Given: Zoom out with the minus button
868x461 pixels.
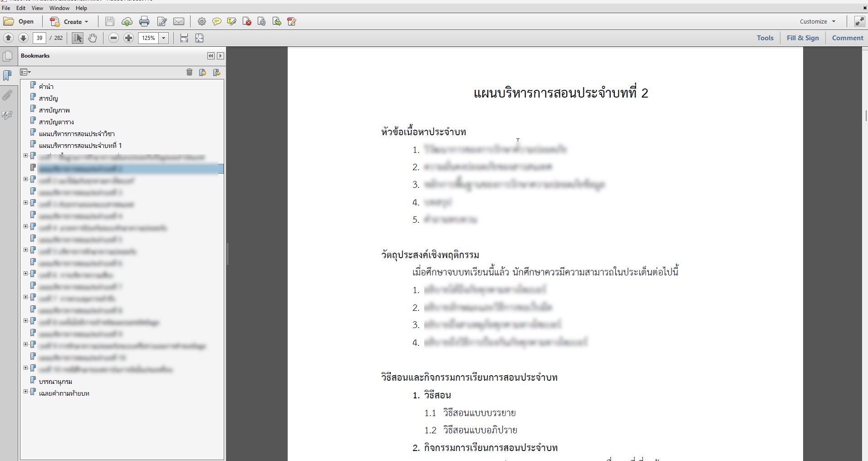Looking at the screenshot, I should click(114, 38).
